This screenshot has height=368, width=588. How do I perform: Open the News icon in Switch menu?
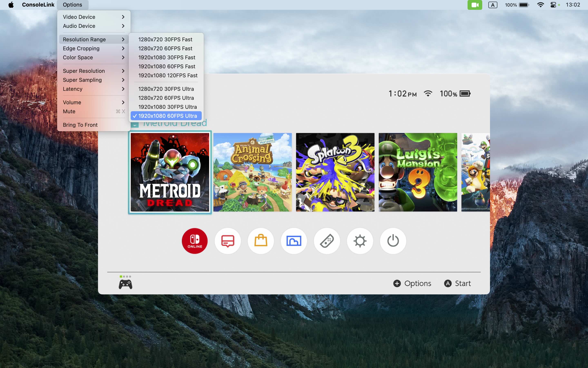(228, 241)
